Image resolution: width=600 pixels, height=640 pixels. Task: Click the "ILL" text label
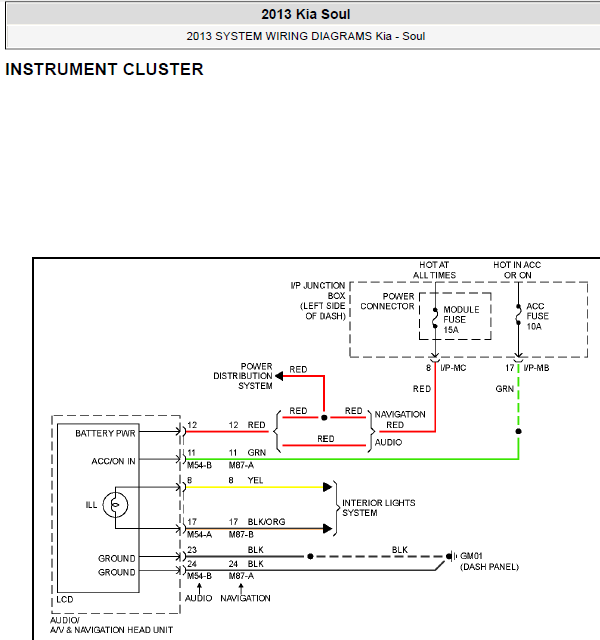[x=91, y=505]
